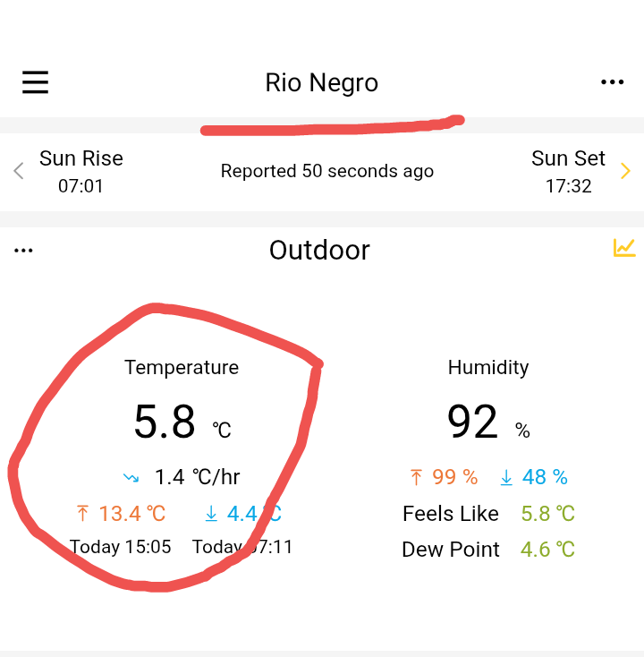The image size is (644, 657).
Task: Tap the blue humidity low arrow icon
Action: point(506,477)
